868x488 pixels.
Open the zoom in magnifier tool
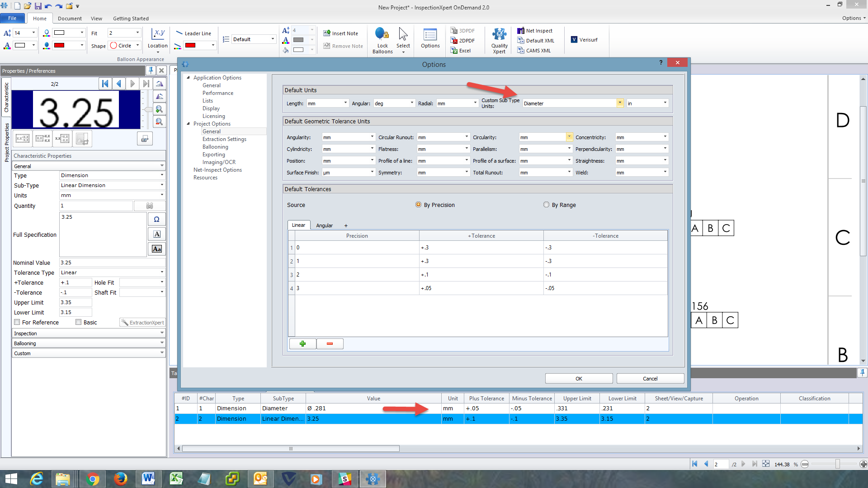(159, 109)
